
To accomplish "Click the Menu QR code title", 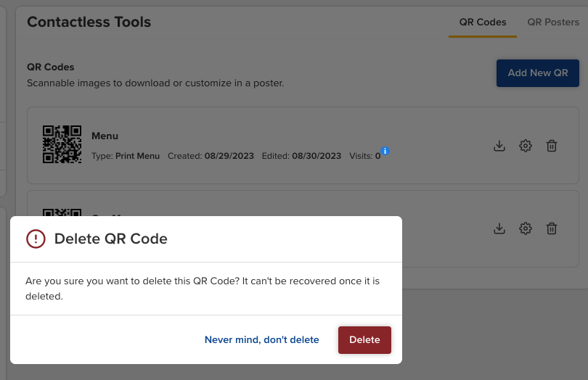I will 105,136.
